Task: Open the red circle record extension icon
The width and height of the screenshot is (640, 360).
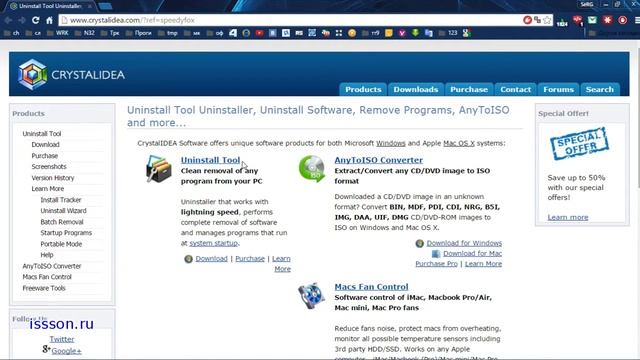Action: click(622, 20)
